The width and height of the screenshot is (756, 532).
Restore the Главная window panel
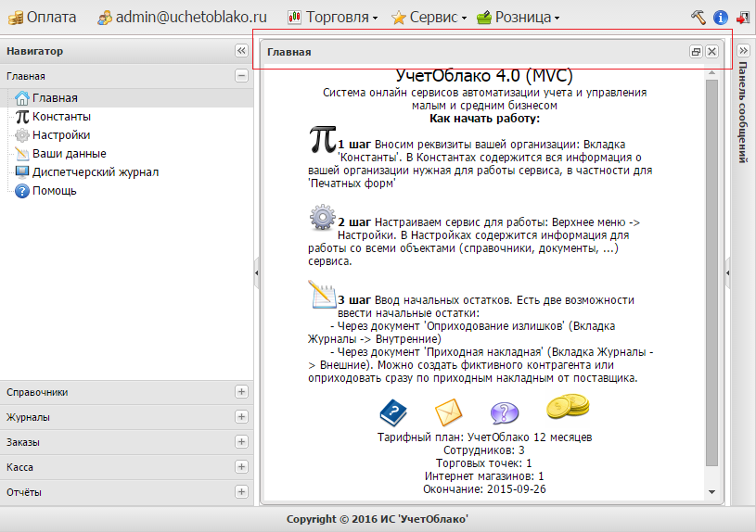tap(696, 52)
